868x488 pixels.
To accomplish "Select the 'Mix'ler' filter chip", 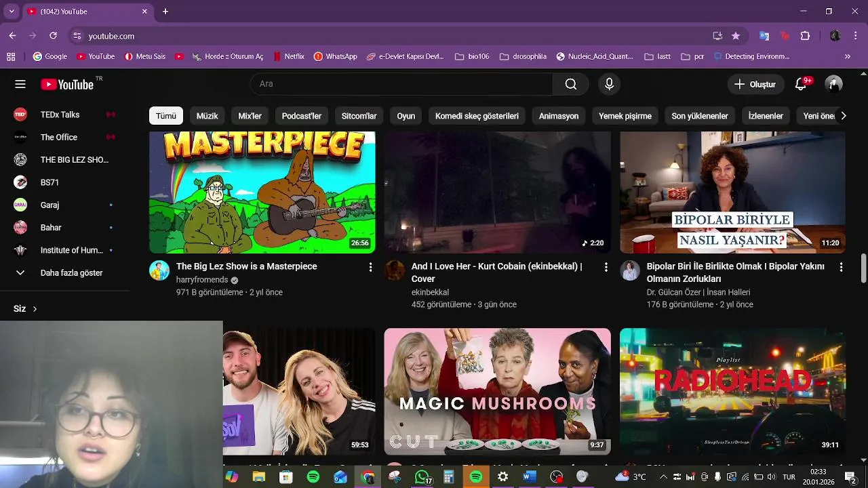I will coord(250,116).
